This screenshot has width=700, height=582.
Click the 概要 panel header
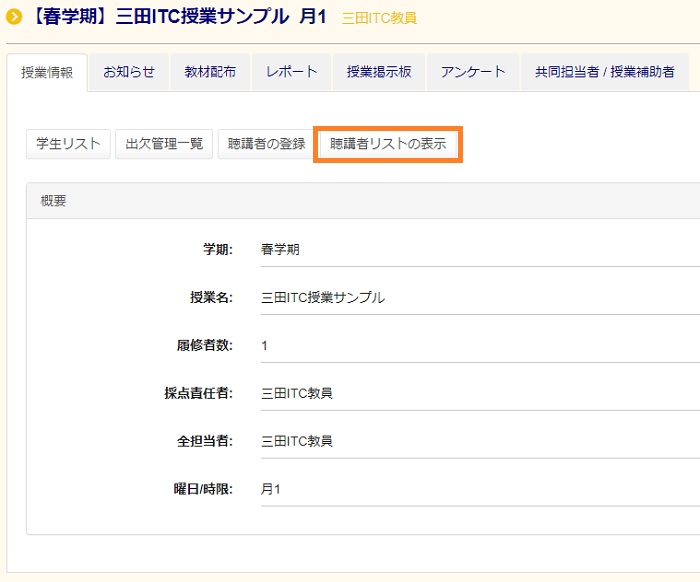[x=54, y=201]
